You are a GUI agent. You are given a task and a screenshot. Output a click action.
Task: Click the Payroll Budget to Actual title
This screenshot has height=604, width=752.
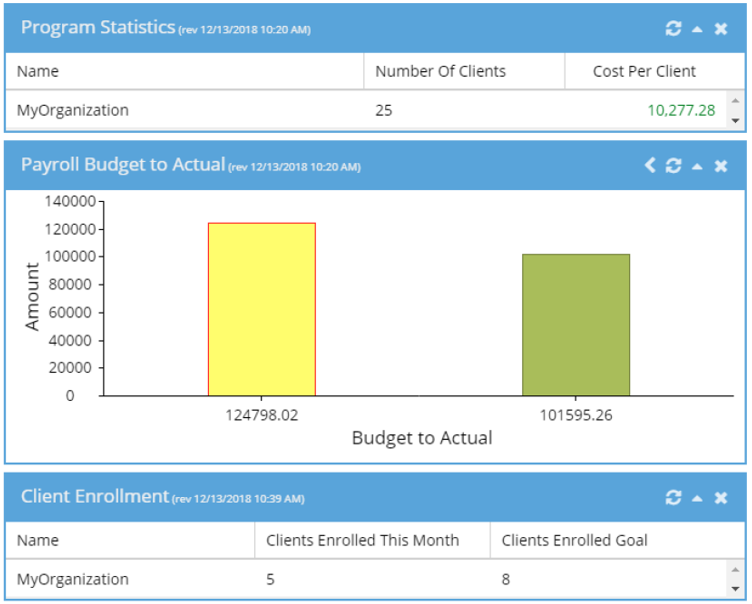(x=123, y=165)
